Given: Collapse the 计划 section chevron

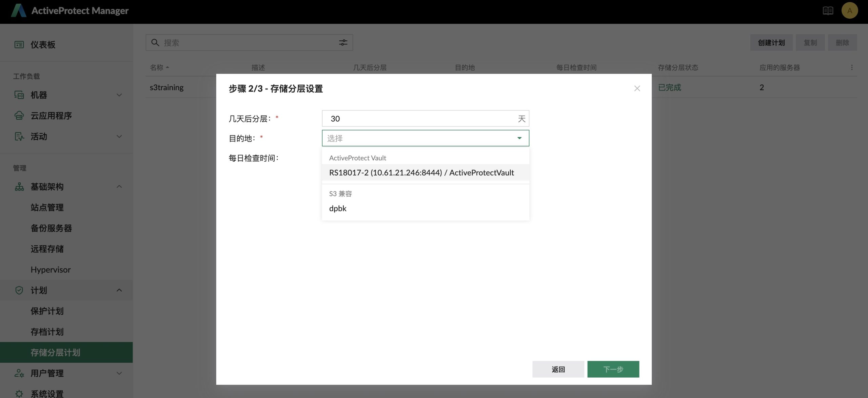Looking at the screenshot, I should (x=119, y=291).
